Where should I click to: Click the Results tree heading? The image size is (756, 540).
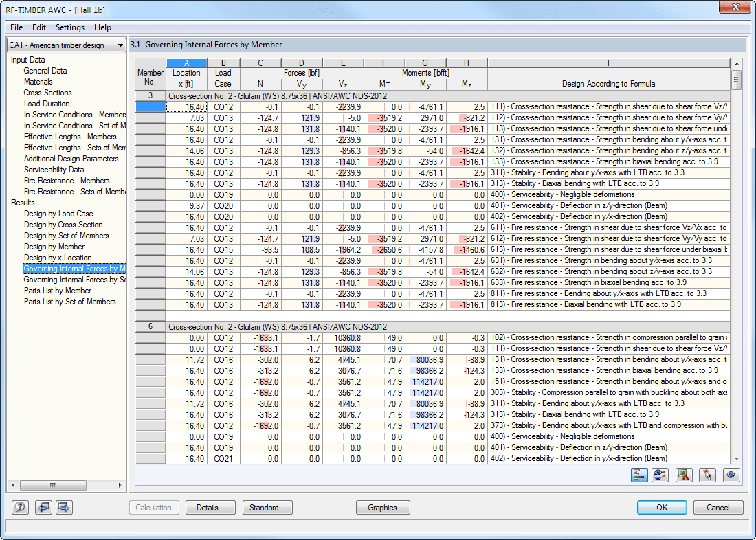click(x=23, y=203)
